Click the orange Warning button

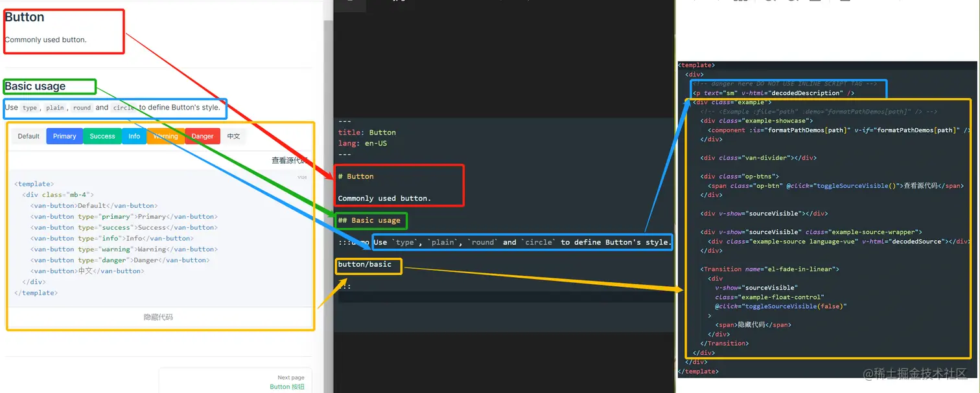pyautogui.click(x=165, y=137)
